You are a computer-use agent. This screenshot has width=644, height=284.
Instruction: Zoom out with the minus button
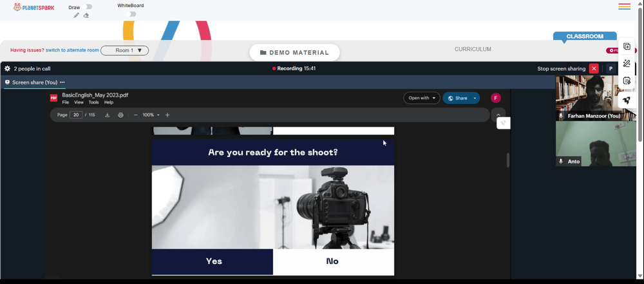[x=135, y=115]
